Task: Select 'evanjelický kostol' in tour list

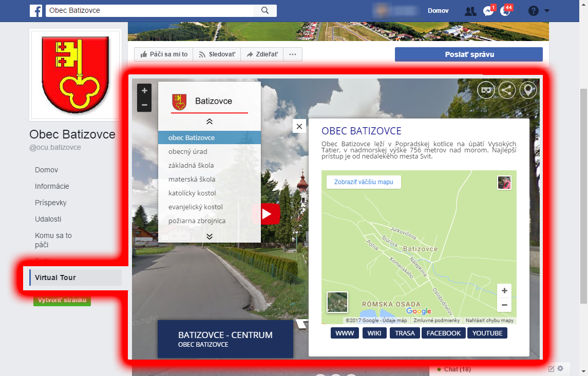Action: (209, 207)
